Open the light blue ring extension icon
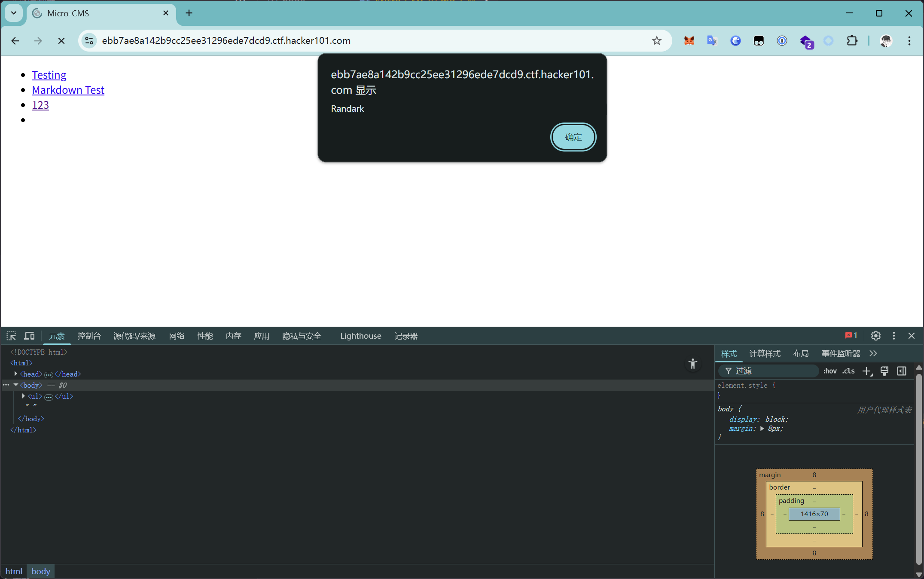This screenshot has height=579, width=924. (828, 41)
